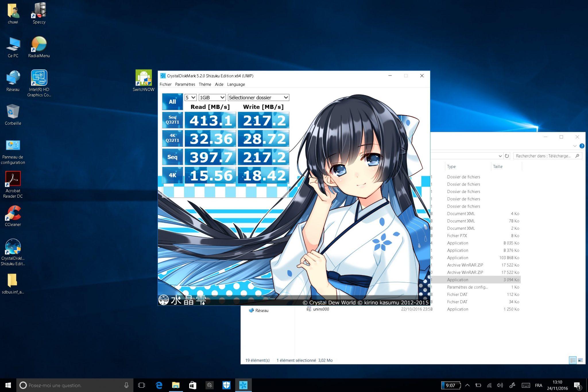Open test count dropdown showing 5
588x392 pixels.
[x=190, y=98]
